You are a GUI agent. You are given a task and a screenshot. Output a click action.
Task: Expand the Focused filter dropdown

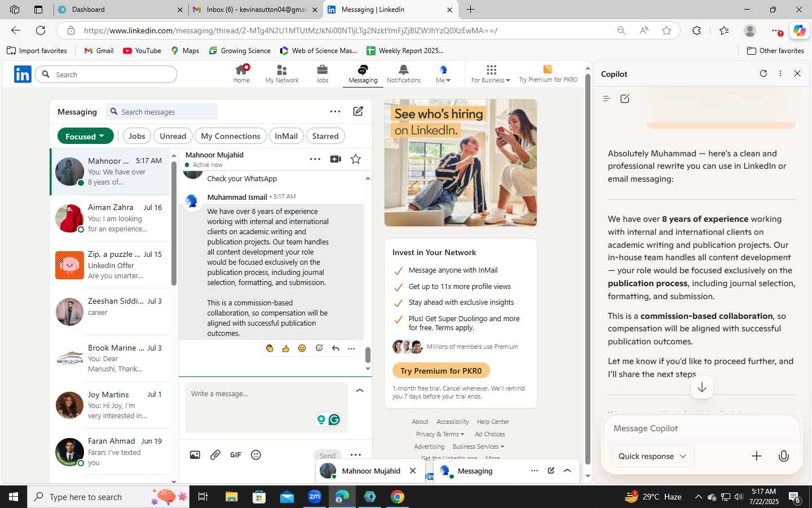[86, 136]
